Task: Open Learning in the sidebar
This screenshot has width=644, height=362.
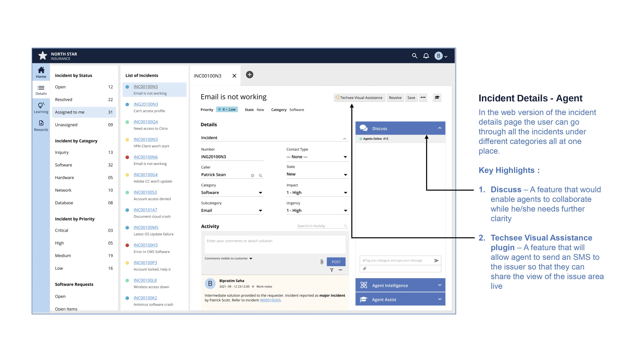Action: point(41,108)
